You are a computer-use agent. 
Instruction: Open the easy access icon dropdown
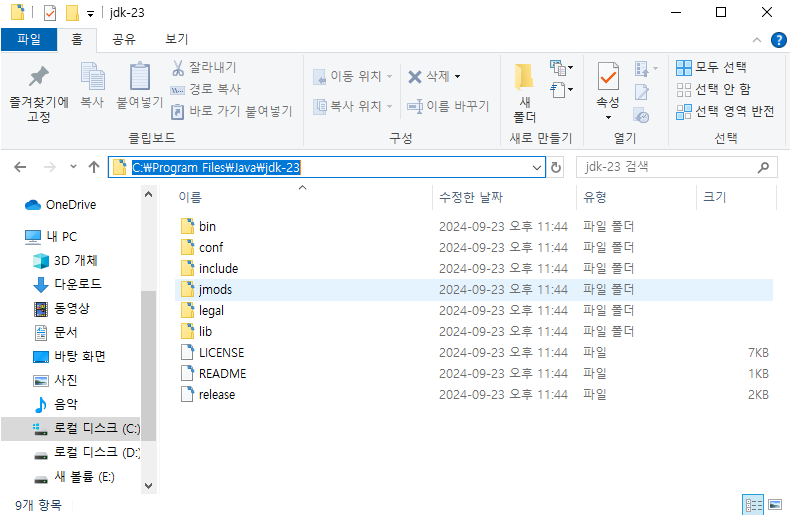(x=561, y=90)
